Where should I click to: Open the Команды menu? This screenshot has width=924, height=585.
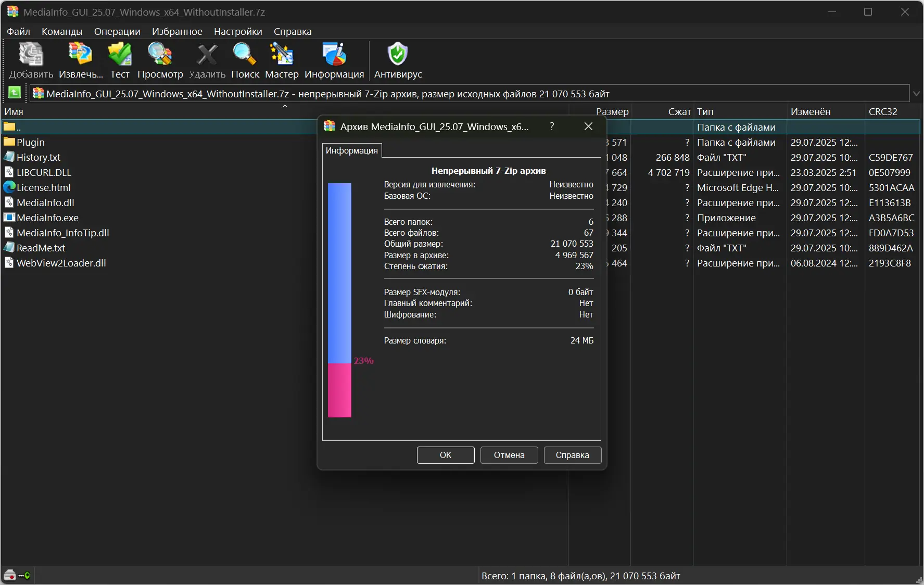pos(62,31)
